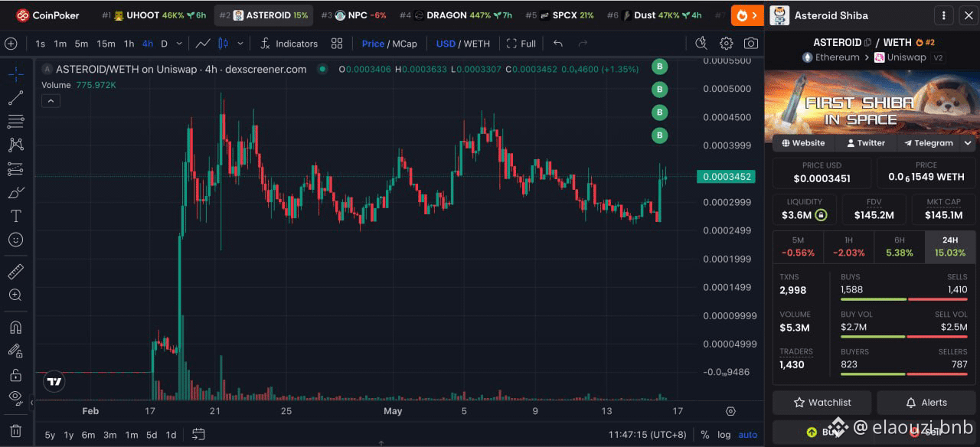This screenshot has width=980, height=447.
Task: Open the go-to-date calendar icon
Action: (x=198, y=434)
